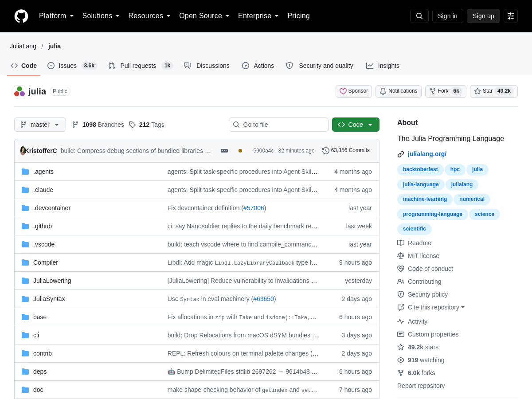Switch to the Actions tab
Viewport: 532px width, 399px height.
coord(258,66)
